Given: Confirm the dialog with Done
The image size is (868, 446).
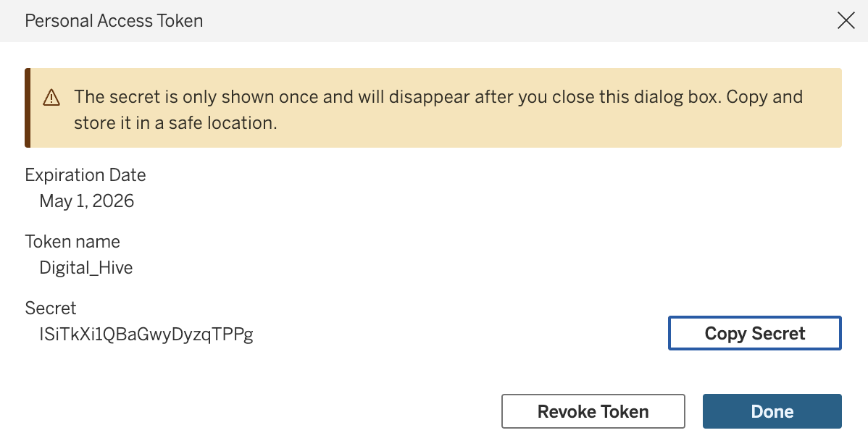Looking at the screenshot, I should (772, 411).
